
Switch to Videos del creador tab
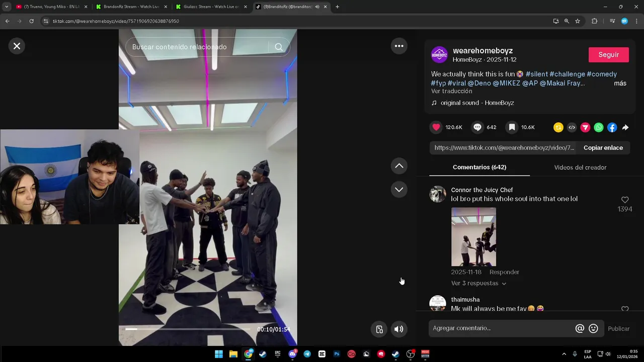[x=580, y=167]
